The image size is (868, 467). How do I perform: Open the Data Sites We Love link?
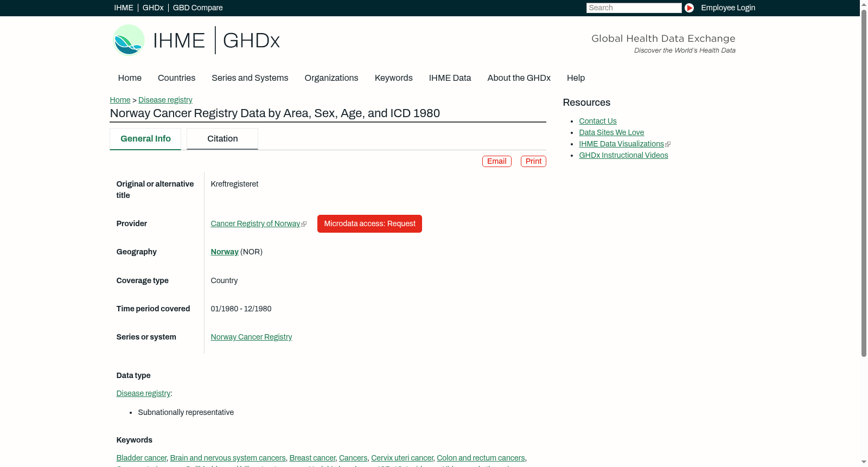coord(611,133)
